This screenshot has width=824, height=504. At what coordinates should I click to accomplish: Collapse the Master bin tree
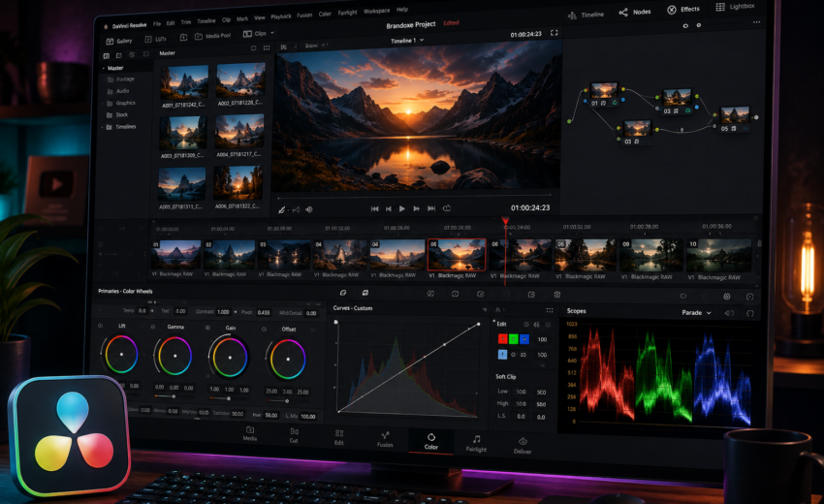[103, 68]
